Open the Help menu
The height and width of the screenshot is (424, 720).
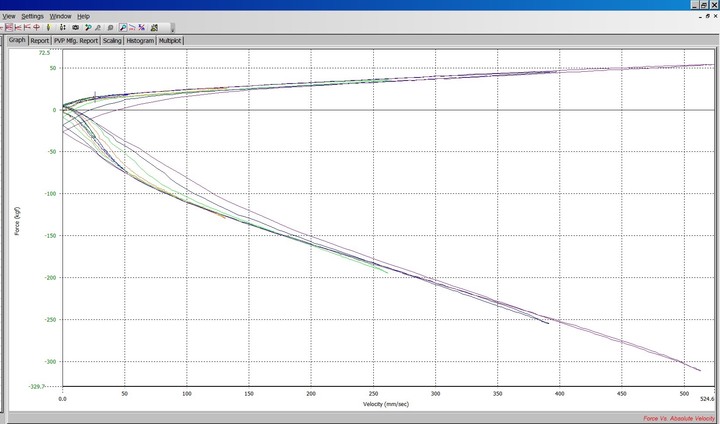pos(83,16)
